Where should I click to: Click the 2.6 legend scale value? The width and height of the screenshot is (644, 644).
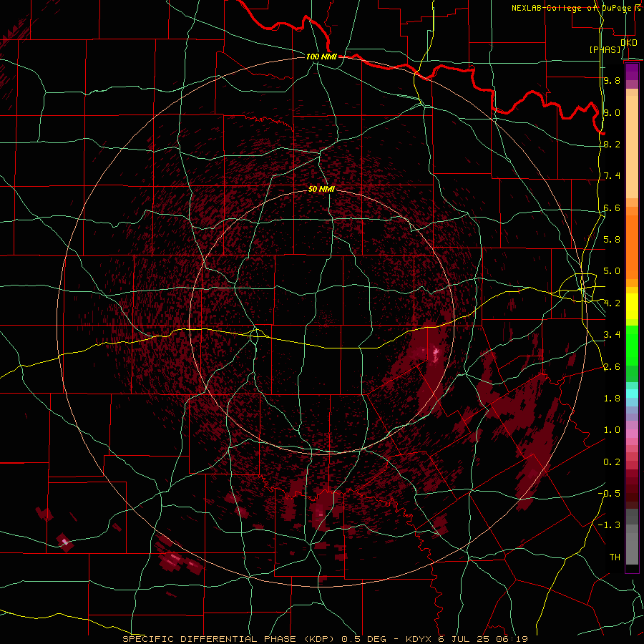[612, 367]
